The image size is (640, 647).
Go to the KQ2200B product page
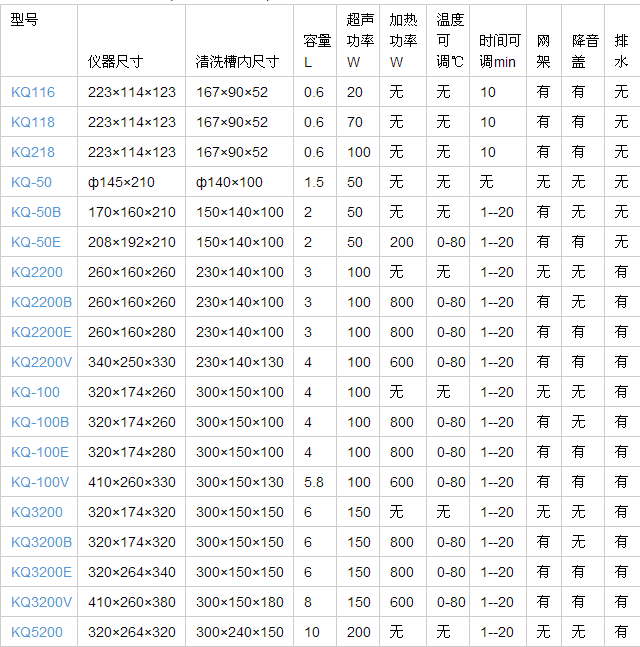pos(41,302)
